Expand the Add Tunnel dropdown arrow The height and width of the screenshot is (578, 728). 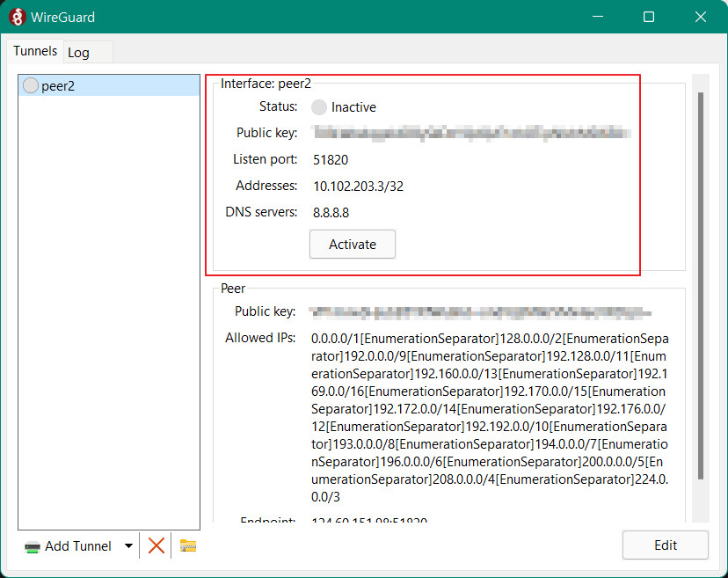128,546
